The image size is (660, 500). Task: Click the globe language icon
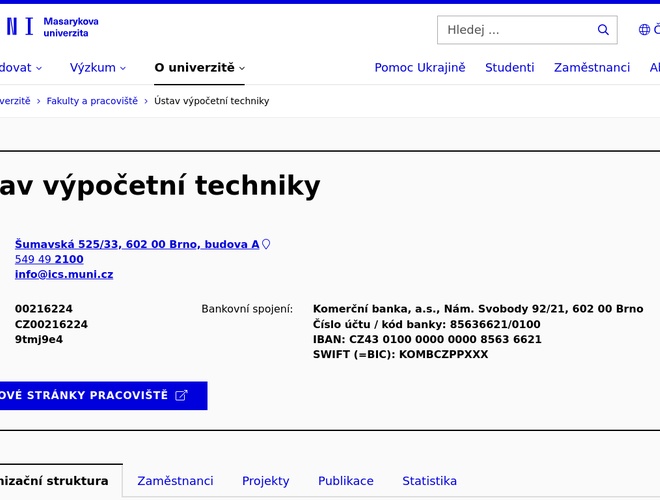(644, 30)
